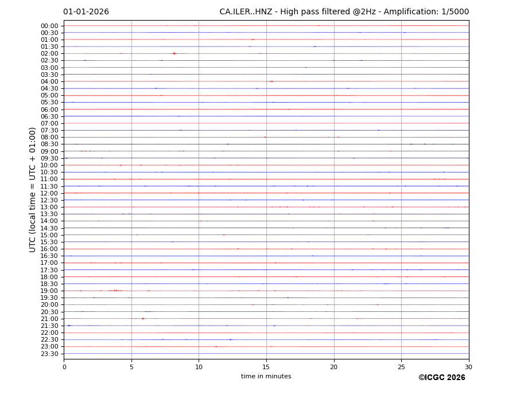532x399 pixels.
Task: Click the 25 tick on minutes axis
Action: pos(401,367)
